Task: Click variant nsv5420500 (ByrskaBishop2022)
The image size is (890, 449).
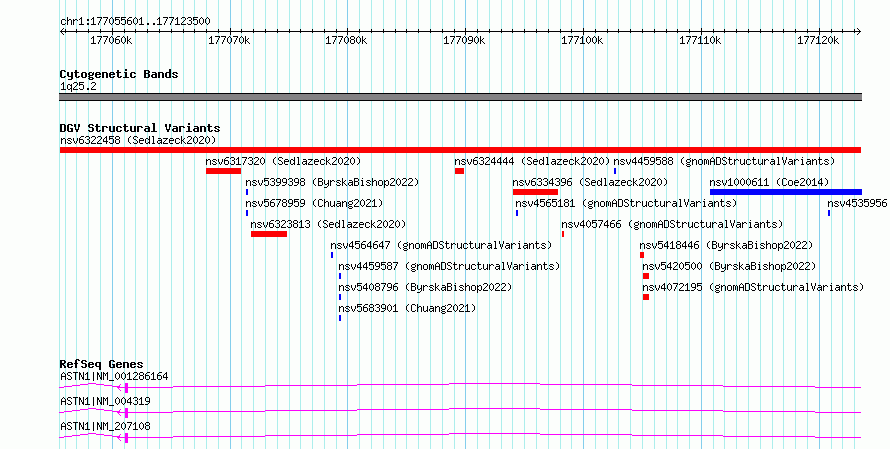Action: 729,266
